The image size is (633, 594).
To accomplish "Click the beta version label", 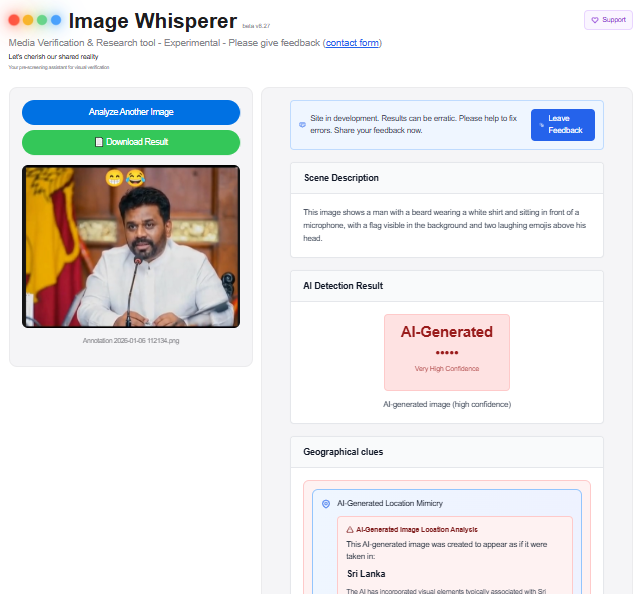I will [x=256, y=26].
